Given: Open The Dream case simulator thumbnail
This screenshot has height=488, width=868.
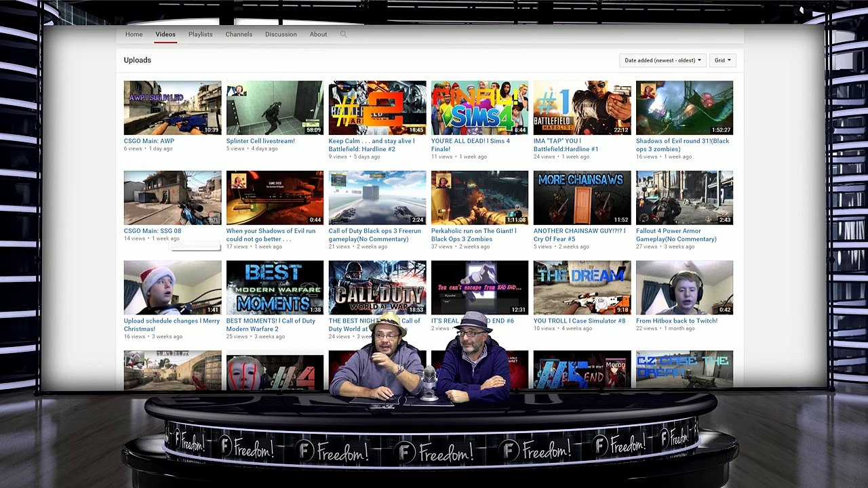Looking at the screenshot, I should (582, 288).
